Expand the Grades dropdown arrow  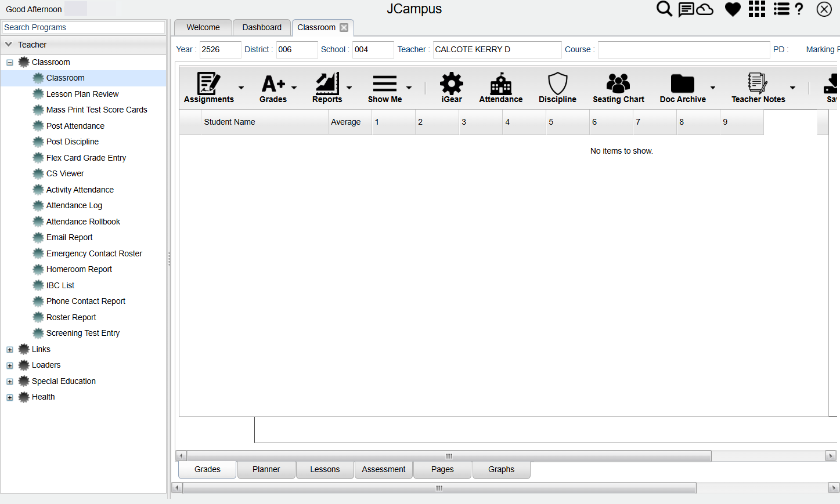tap(294, 88)
